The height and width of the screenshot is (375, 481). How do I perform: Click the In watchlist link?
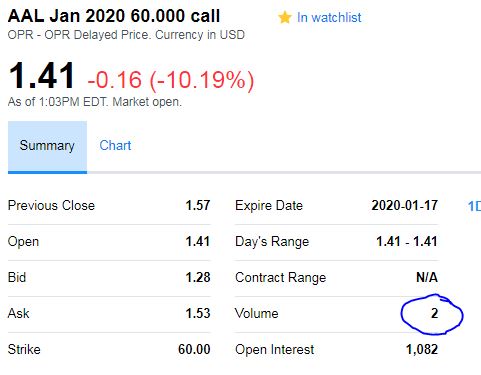coord(329,17)
